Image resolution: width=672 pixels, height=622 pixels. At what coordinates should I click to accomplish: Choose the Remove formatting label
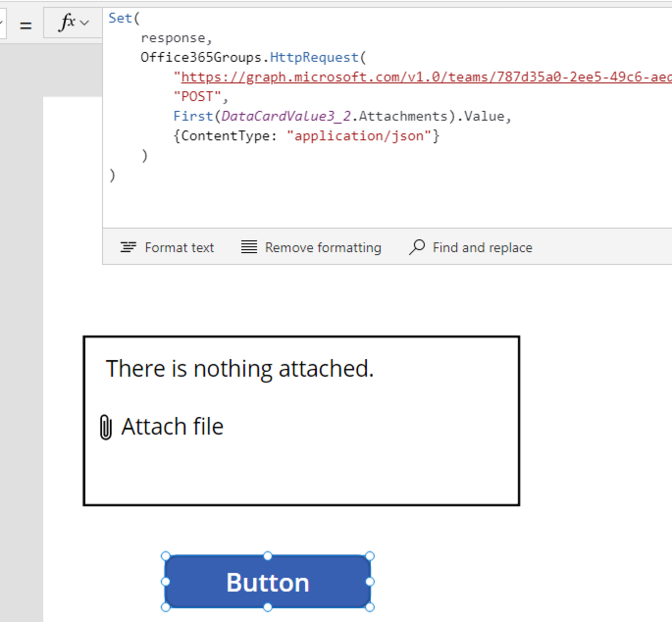pyautogui.click(x=323, y=248)
